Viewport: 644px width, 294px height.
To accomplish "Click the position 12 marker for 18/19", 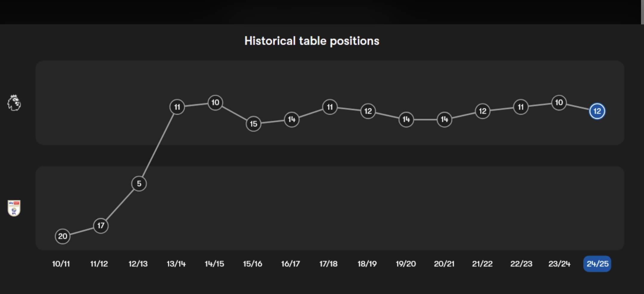I will [x=368, y=111].
